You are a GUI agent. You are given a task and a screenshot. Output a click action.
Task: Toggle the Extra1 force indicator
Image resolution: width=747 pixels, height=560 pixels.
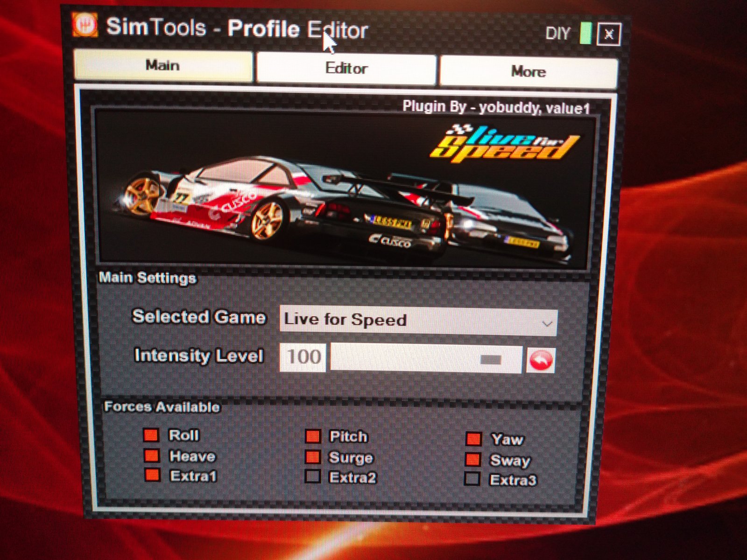point(152,475)
